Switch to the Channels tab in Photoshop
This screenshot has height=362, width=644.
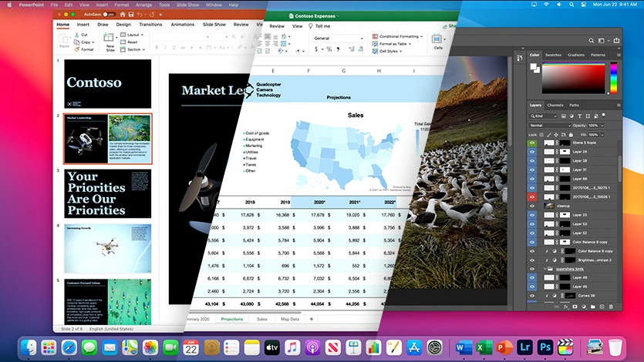pos(555,106)
